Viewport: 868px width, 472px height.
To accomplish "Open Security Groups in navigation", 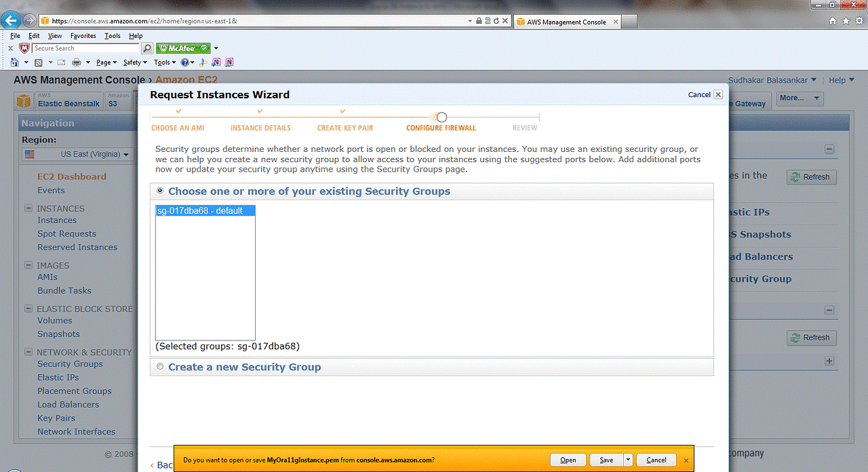I will click(70, 364).
